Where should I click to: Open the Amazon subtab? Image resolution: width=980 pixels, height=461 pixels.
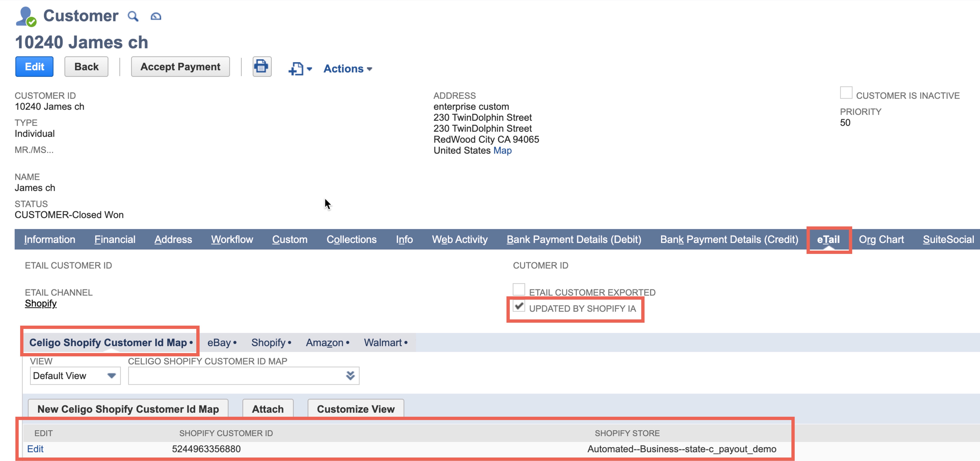tap(327, 342)
